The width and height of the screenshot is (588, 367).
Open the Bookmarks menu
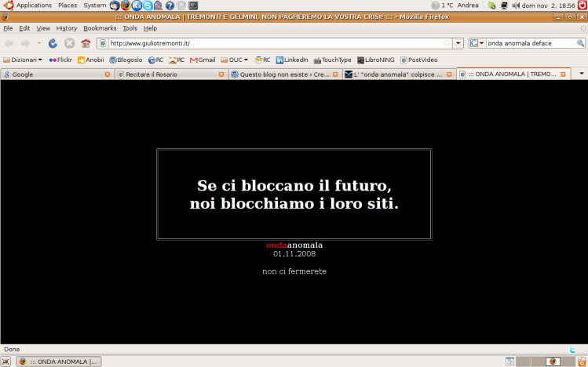pyautogui.click(x=100, y=28)
